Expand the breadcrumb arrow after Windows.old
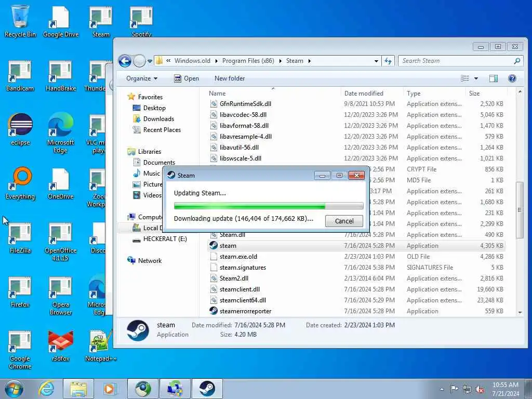The width and height of the screenshot is (532, 399). [x=217, y=61]
